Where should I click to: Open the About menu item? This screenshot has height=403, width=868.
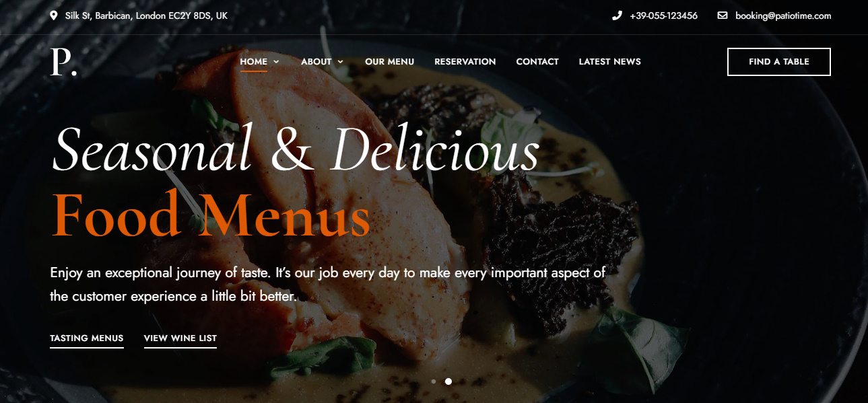point(316,62)
